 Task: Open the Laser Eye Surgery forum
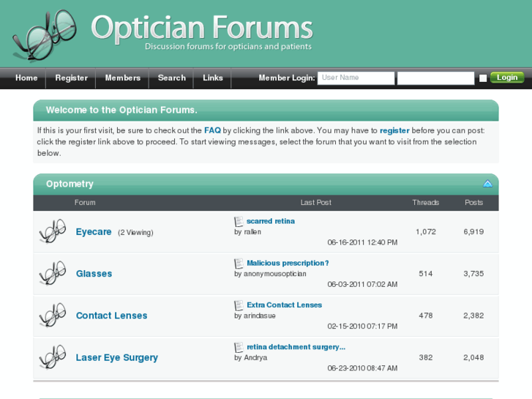(117, 357)
